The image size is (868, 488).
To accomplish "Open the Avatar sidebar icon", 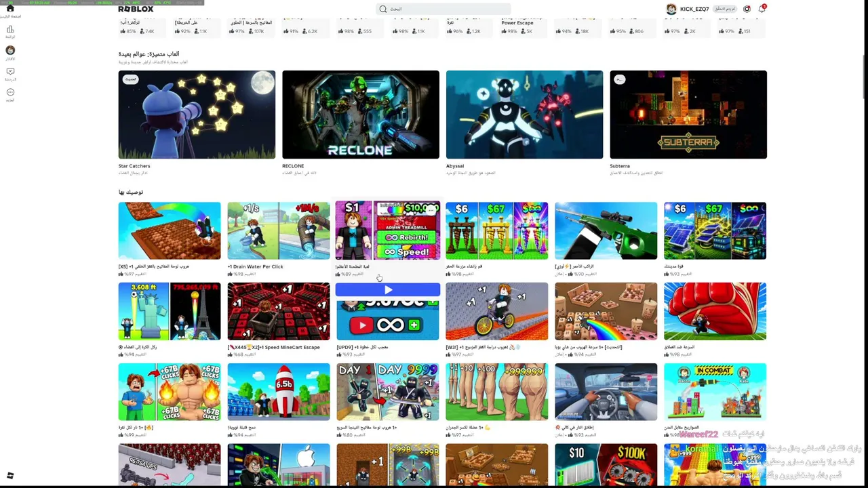I will pyautogui.click(x=10, y=51).
